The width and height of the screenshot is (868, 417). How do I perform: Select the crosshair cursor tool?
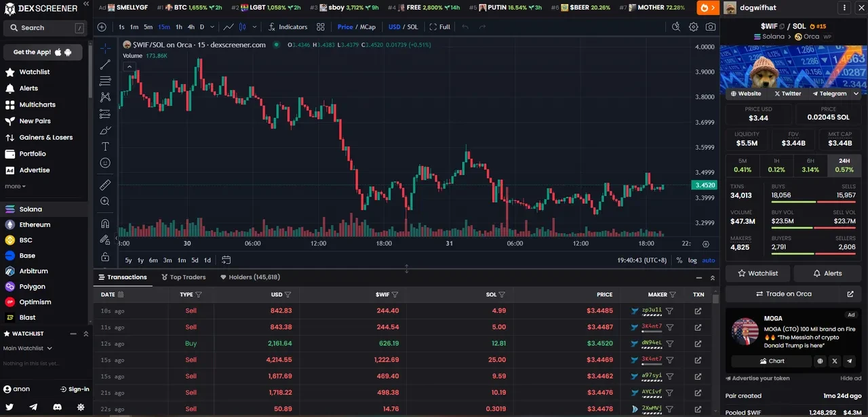coord(105,49)
